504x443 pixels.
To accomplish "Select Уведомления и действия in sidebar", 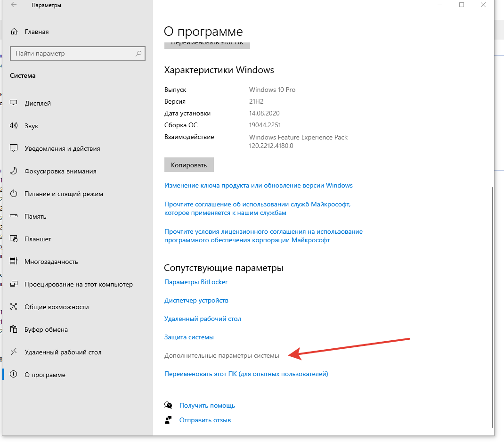I will coord(62,148).
